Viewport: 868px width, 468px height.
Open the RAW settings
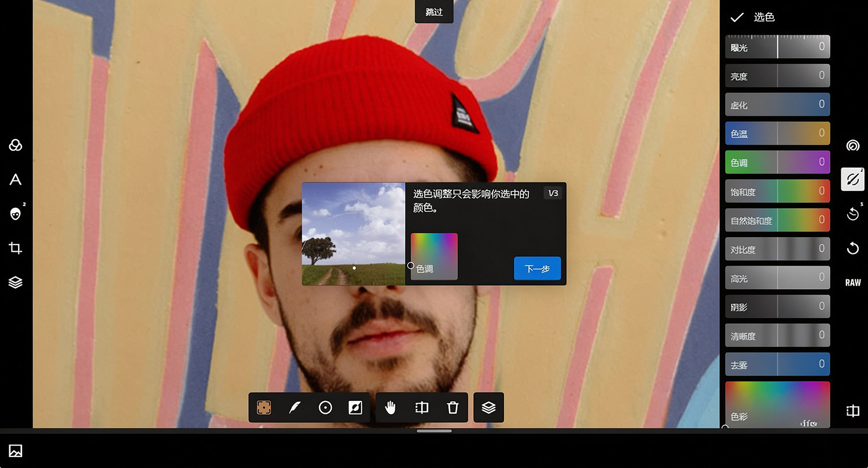click(x=853, y=282)
